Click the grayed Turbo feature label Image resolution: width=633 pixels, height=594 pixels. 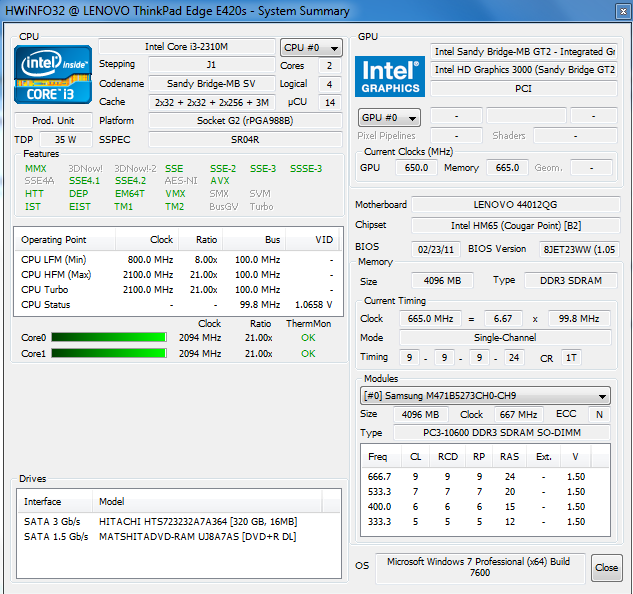(x=261, y=206)
